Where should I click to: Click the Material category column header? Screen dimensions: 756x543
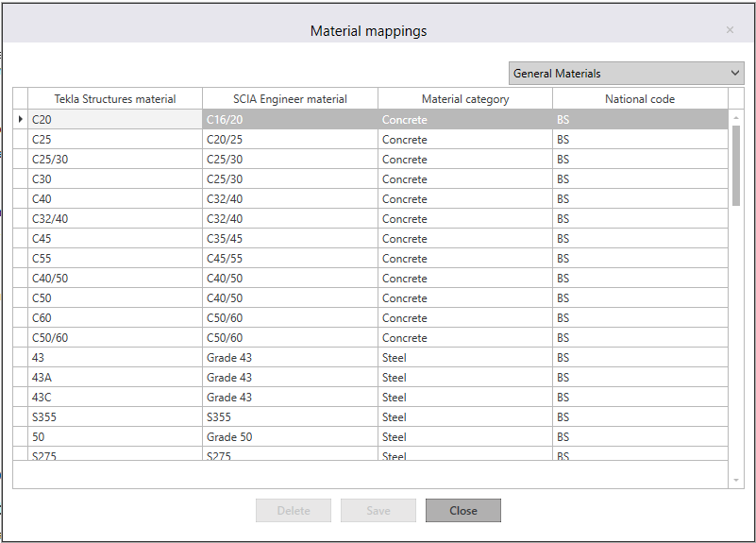pyautogui.click(x=465, y=99)
